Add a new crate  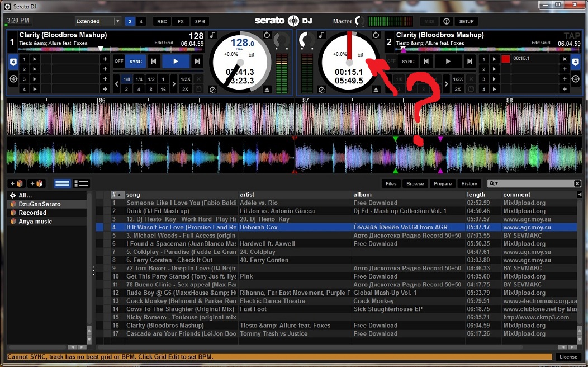pyautogui.click(x=17, y=183)
